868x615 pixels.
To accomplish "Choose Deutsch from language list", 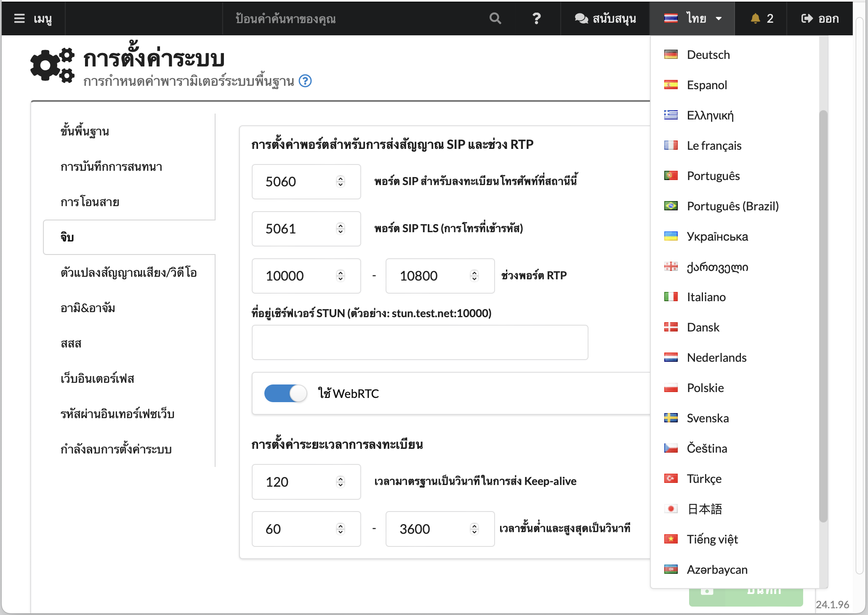I will coord(708,55).
